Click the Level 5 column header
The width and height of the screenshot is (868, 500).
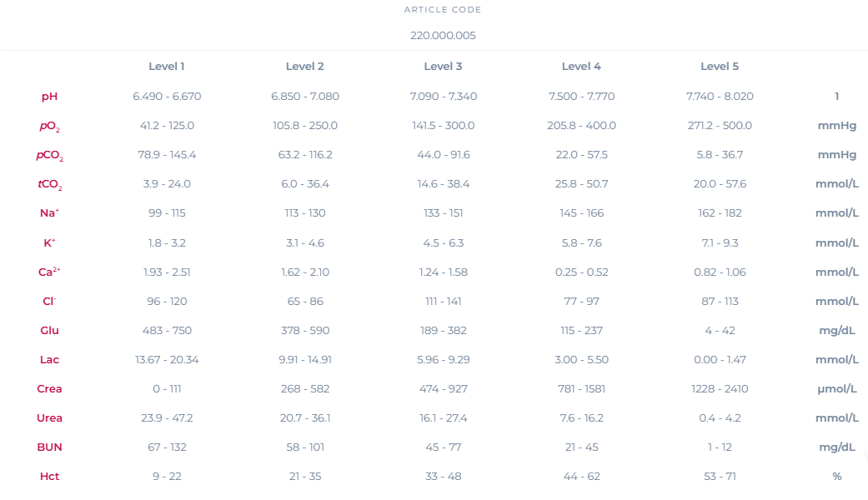coord(720,67)
